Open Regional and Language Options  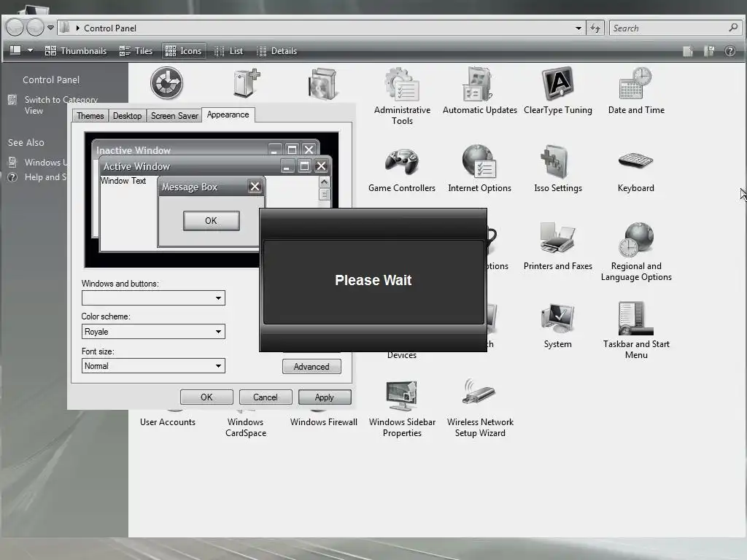[x=636, y=252]
